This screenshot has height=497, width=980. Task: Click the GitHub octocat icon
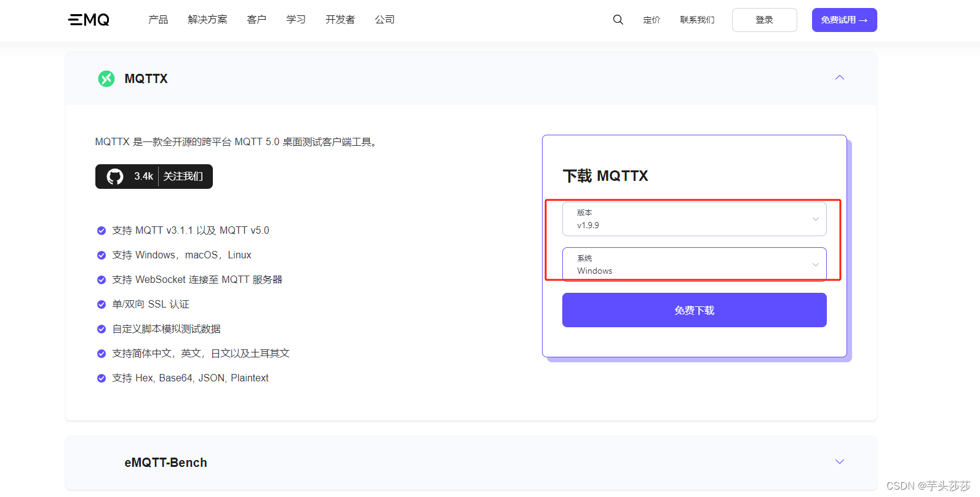(x=115, y=177)
